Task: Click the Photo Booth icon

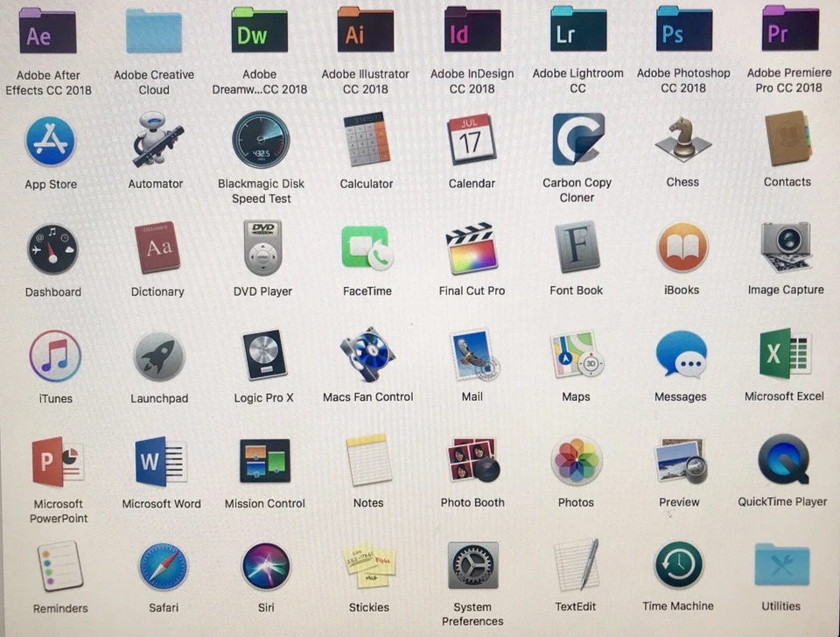Action: (x=472, y=459)
